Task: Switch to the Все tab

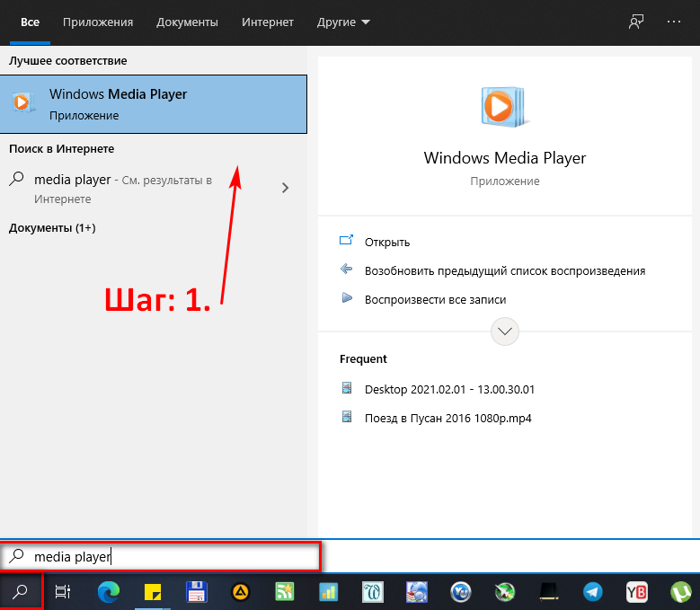Action: [30, 22]
